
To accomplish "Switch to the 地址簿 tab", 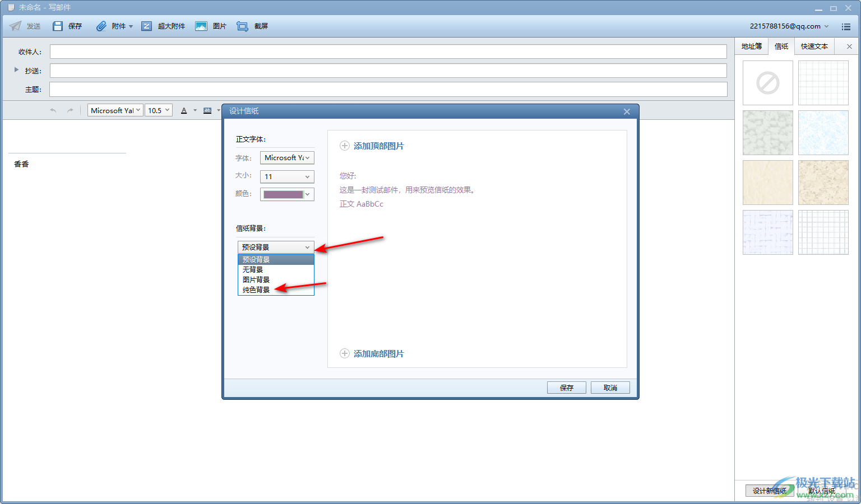I will click(x=752, y=46).
